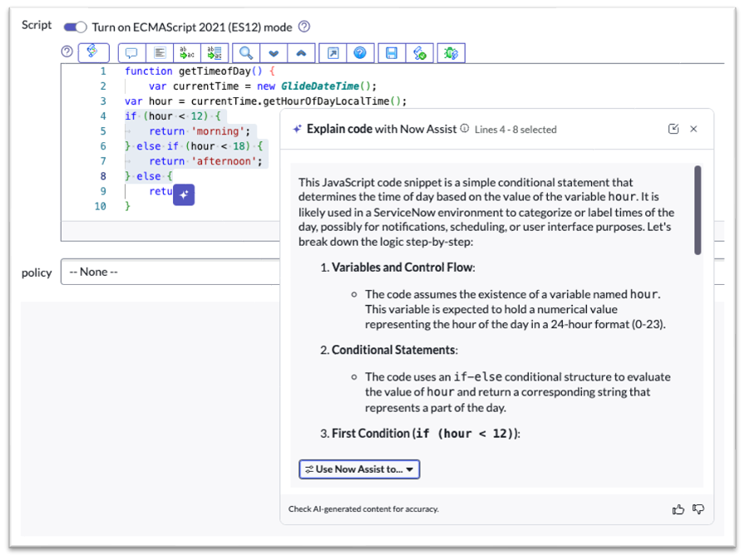745x560 pixels.
Task: Click the syntax check script icon
Action: (420, 52)
